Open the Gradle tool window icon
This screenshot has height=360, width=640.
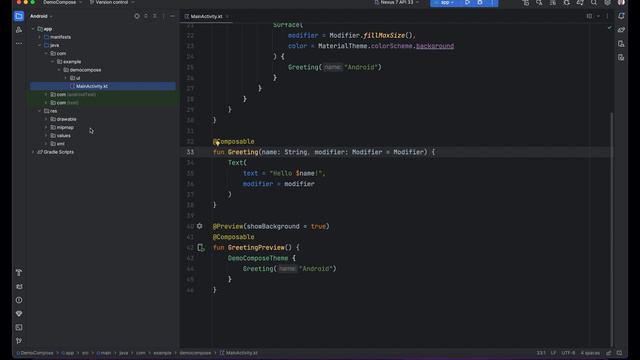click(x=621, y=30)
